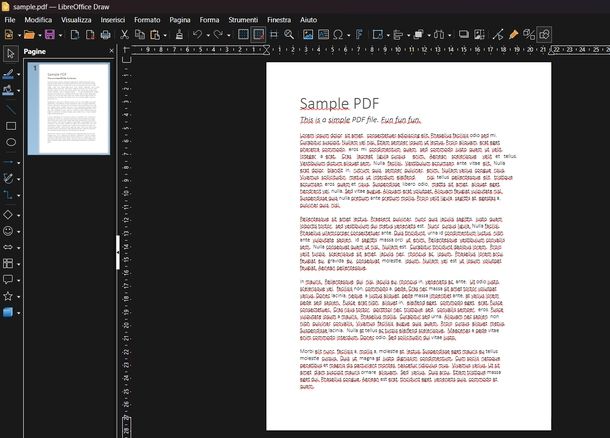Click the Fill Color tool
The image size is (610, 438).
(x=8, y=90)
